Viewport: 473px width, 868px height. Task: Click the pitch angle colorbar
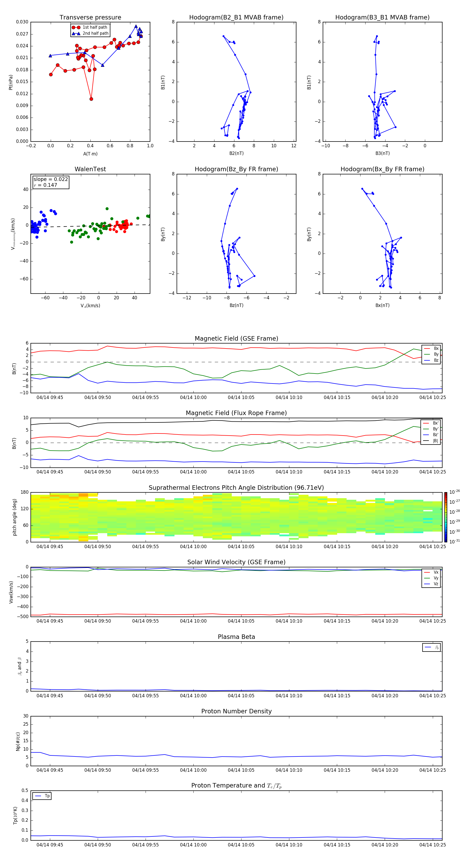[x=445, y=517]
